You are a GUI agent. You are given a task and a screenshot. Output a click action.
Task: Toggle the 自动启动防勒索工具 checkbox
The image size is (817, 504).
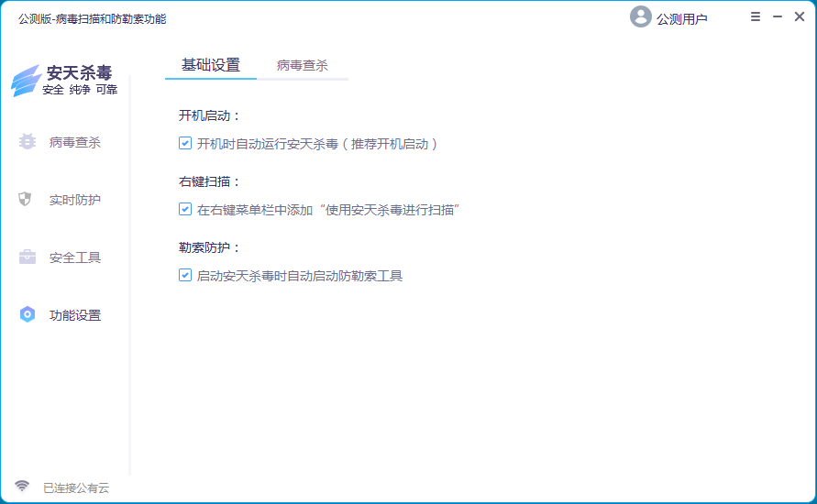[x=185, y=275]
